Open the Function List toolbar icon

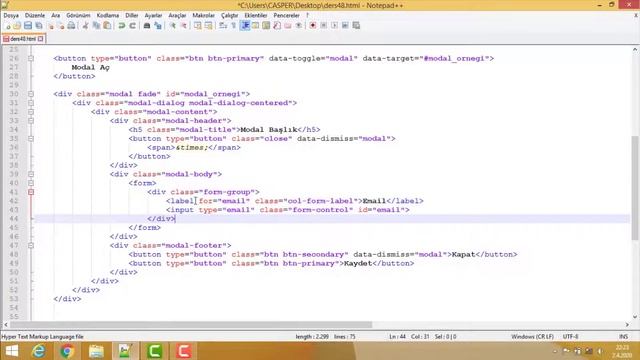coord(277,26)
